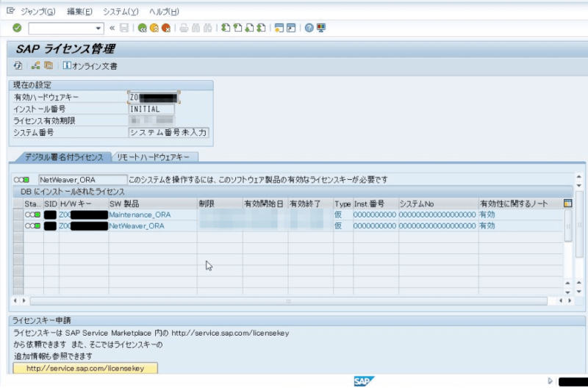
Task: Click the Find Next binoculars icon
Action: [208, 28]
